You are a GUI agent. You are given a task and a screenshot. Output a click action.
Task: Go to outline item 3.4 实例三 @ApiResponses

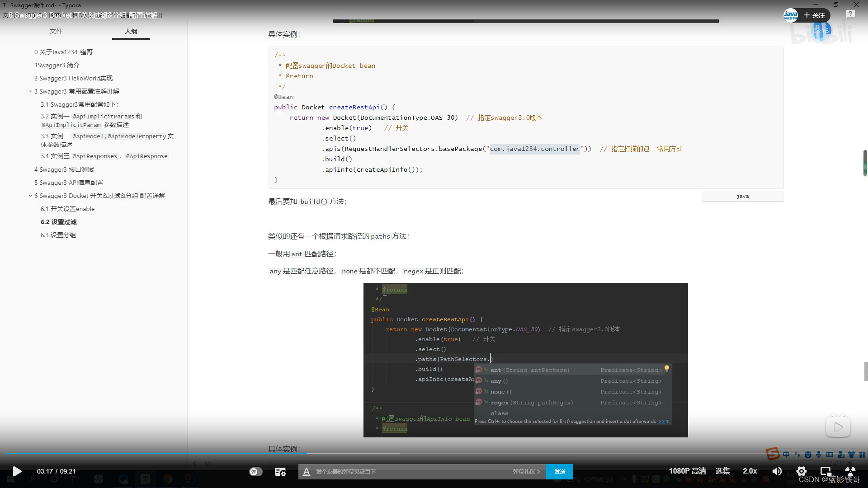point(104,156)
